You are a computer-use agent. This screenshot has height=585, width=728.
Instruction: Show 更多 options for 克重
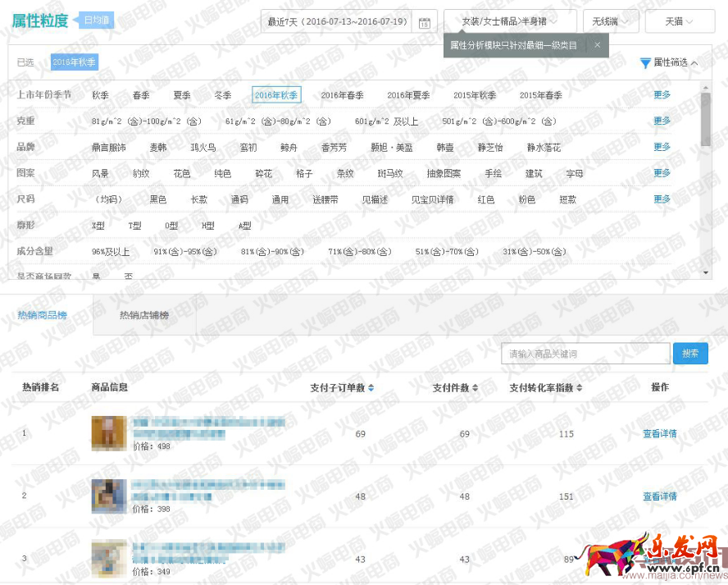click(x=662, y=121)
